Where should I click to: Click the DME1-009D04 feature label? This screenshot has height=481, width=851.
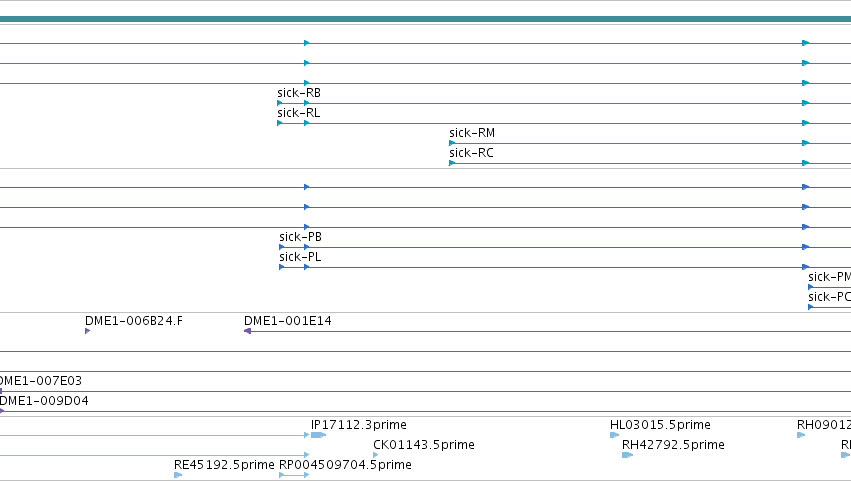tap(44, 401)
